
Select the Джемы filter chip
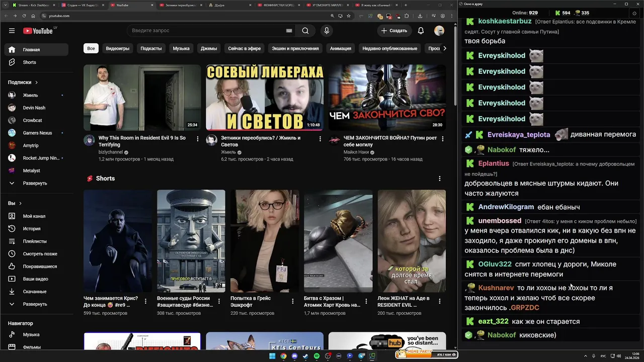pyautogui.click(x=209, y=49)
